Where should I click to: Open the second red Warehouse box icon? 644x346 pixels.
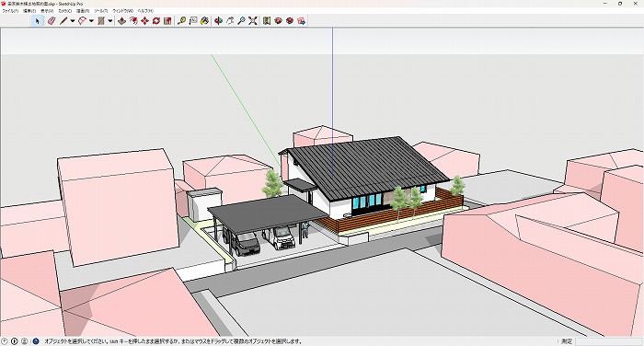(x=290, y=21)
